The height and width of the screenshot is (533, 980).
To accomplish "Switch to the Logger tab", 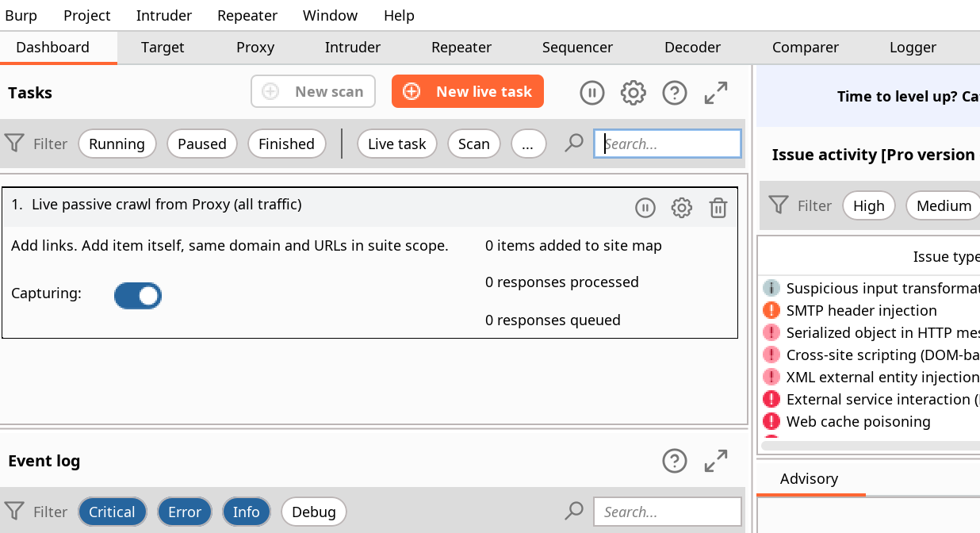I will click(x=913, y=48).
